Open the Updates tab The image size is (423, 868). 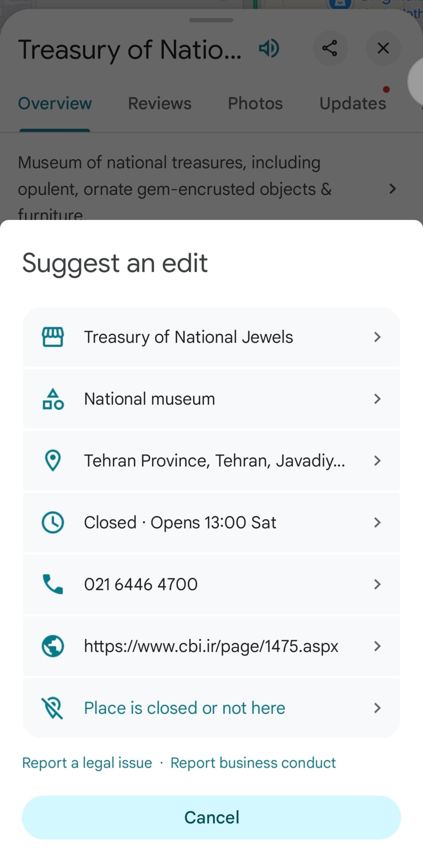(x=353, y=103)
